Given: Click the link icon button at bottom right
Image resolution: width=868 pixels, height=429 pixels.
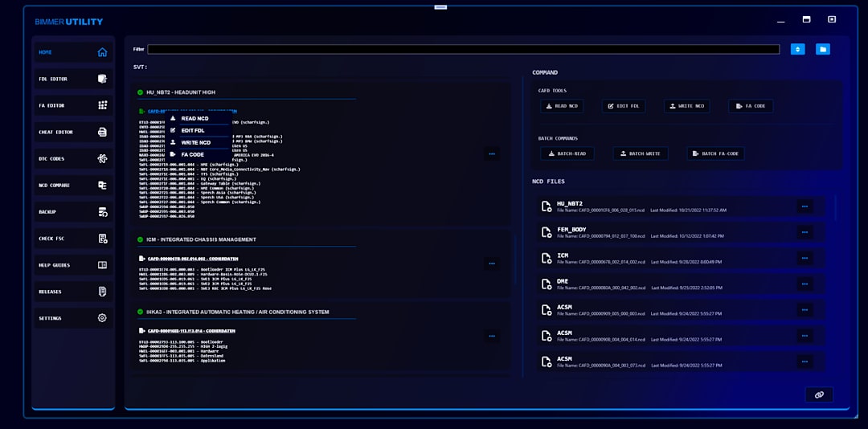Looking at the screenshot, I should coord(819,394).
